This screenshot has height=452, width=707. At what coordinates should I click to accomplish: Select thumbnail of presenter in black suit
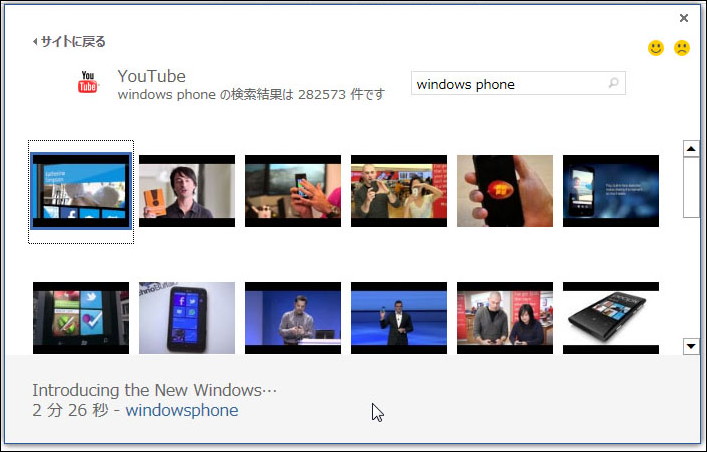399,318
